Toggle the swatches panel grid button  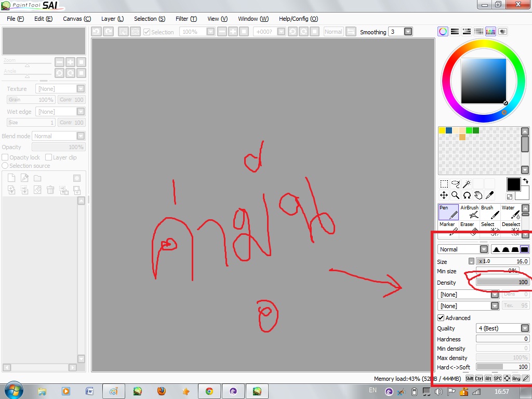pos(490,32)
